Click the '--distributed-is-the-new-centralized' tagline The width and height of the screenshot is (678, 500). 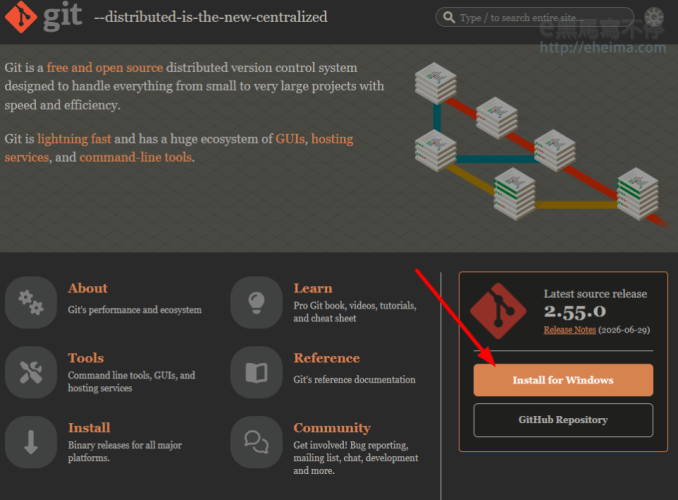pyautogui.click(x=211, y=17)
